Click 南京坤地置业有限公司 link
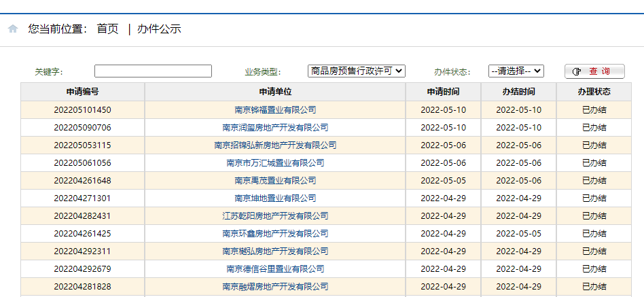 [x=275, y=198]
